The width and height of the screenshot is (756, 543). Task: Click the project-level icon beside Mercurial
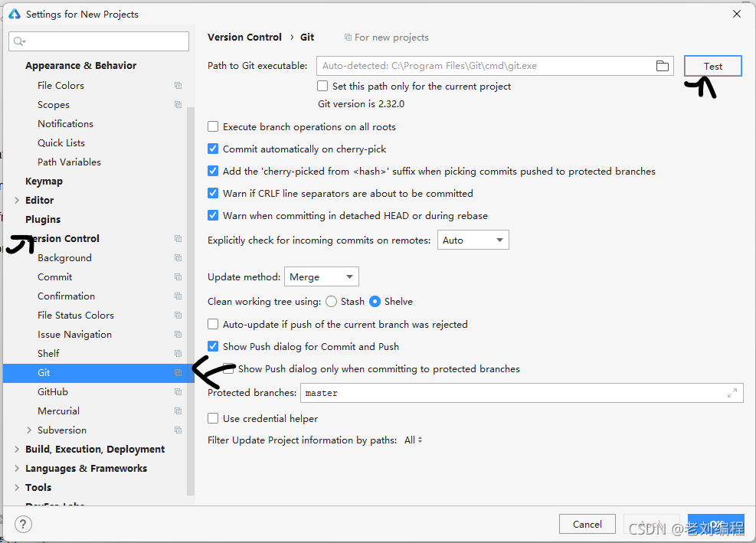pyautogui.click(x=178, y=411)
